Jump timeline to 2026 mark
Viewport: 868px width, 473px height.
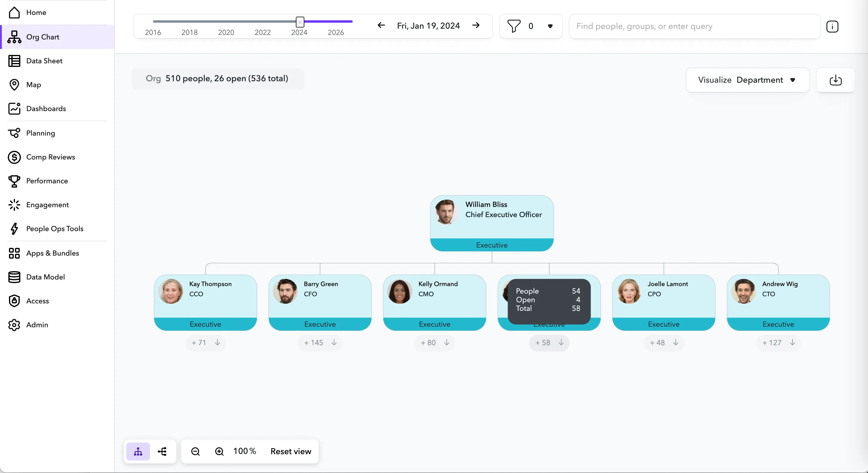pyautogui.click(x=336, y=32)
